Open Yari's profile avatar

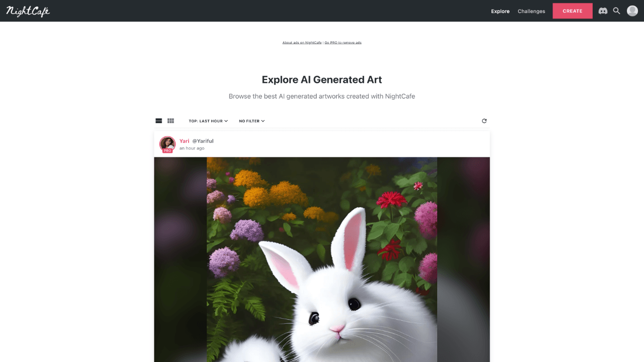coord(168,144)
